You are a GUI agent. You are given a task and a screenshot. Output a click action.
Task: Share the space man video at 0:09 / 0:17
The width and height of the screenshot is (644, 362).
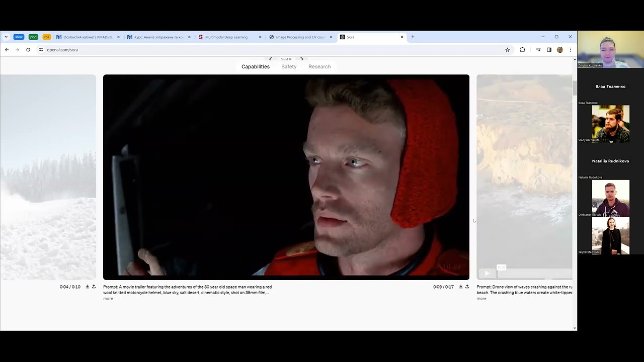point(467,287)
